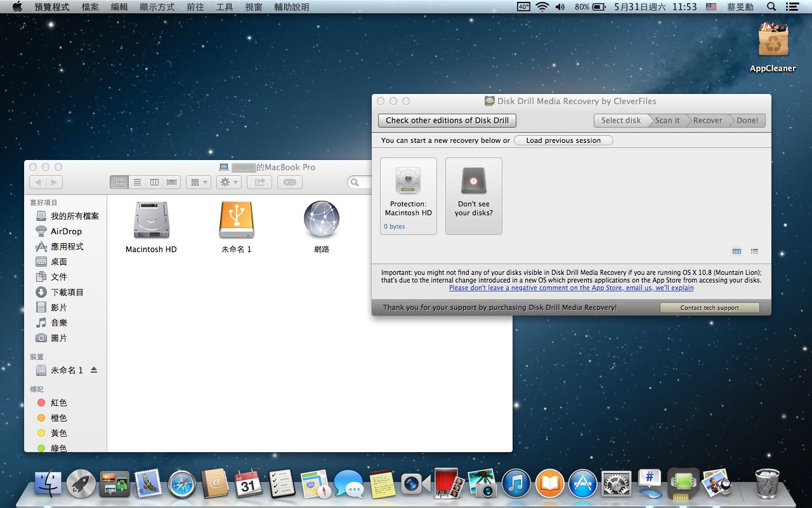The height and width of the screenshot is (508, 812).
Task: Open Messages speech bubble in Dock
Action: [349, 485]
